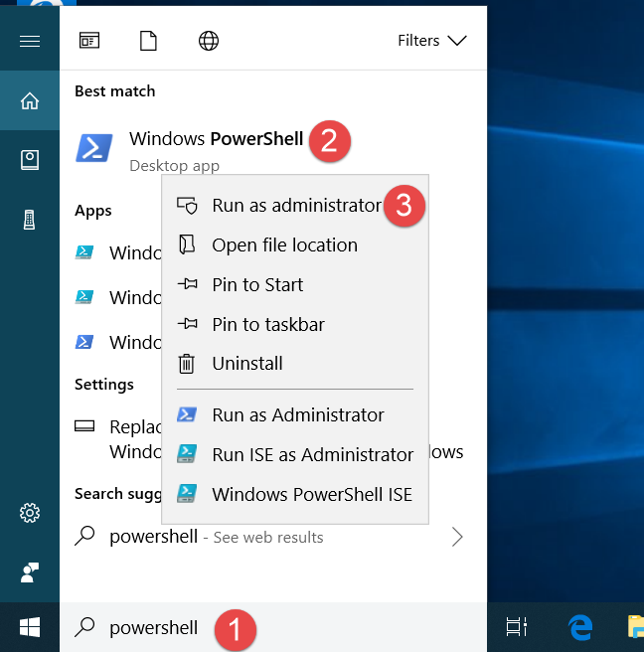Click the folder icon beside Open file location
The image size is (644, 652).
[187, 244]
